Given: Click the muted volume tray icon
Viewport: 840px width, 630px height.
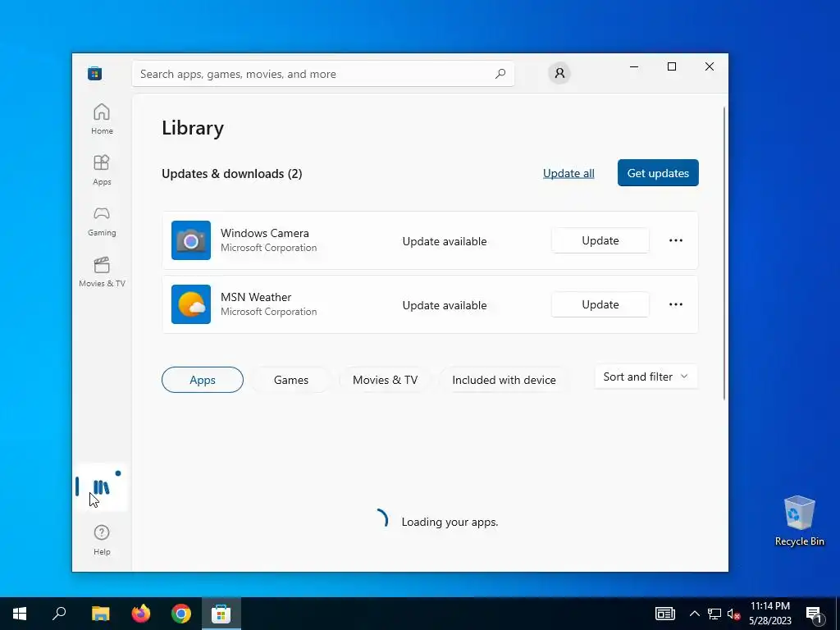Looking at the screenshot, I should pyautogui.click(x=734, y=614).
